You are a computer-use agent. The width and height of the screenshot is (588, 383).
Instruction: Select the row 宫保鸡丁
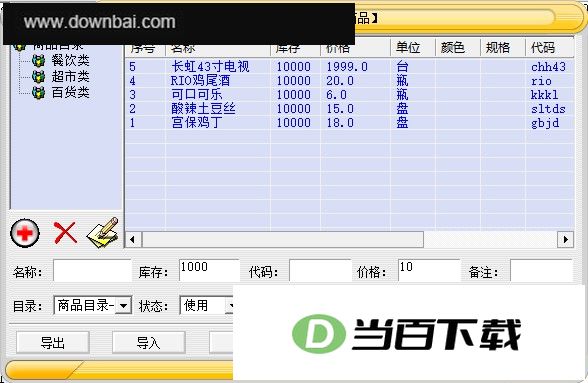350,123
